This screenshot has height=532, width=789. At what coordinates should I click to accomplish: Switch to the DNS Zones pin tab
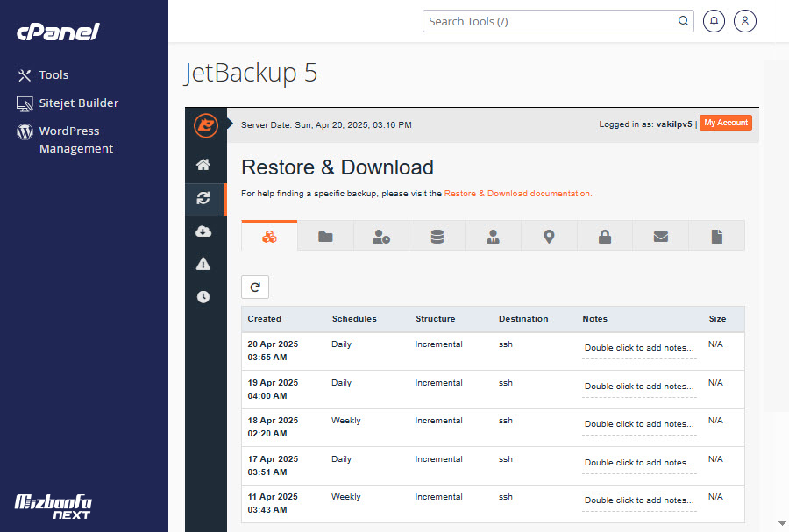(x=549, y=236)
